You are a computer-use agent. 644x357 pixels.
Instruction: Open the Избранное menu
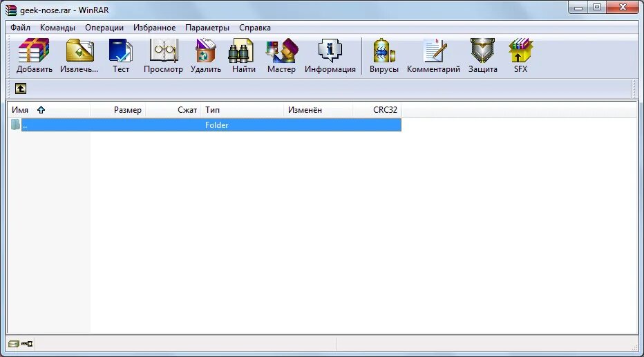154,28
